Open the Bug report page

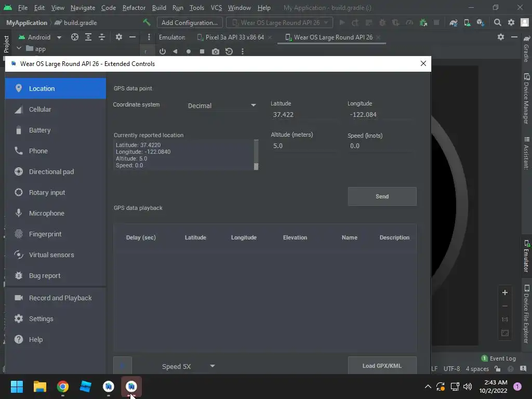point(55,275)
